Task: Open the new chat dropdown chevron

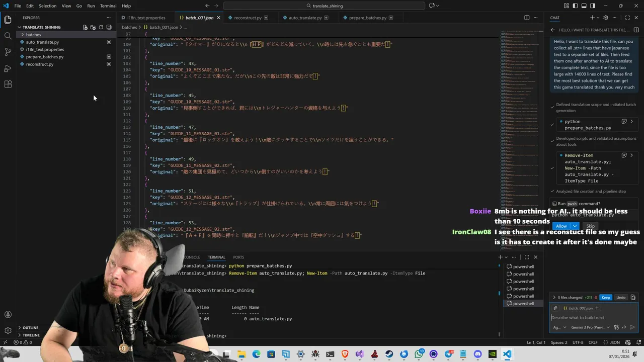Action: [599, 18]
